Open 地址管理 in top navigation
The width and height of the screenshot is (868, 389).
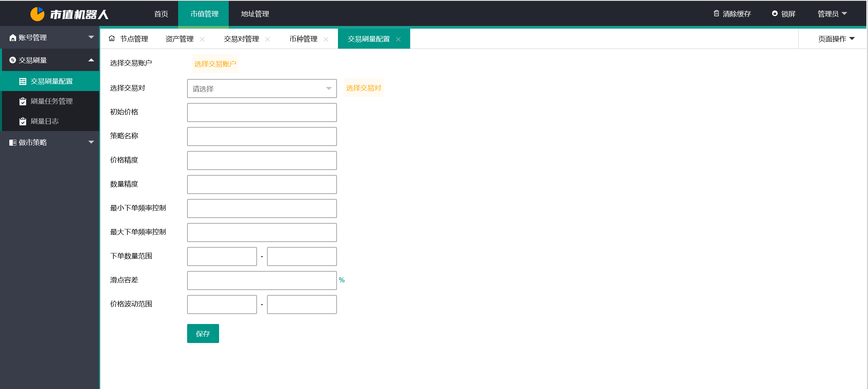tap(255, 14)
